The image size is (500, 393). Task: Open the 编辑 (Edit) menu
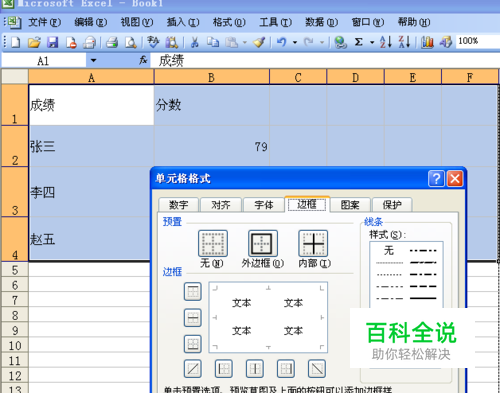click(90, 22)
